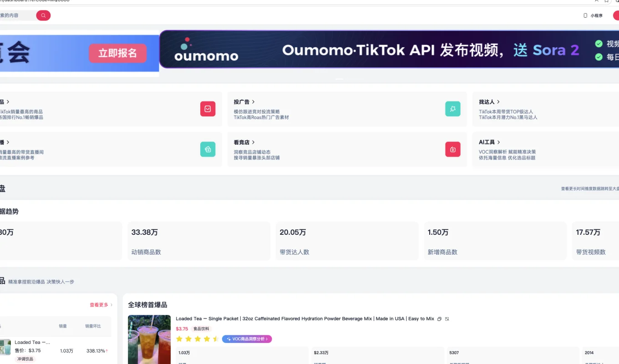The height and width of the screenshot is (364, 619).
Task: Select the 带货达人数 stat card
Action: coord(346,241)
